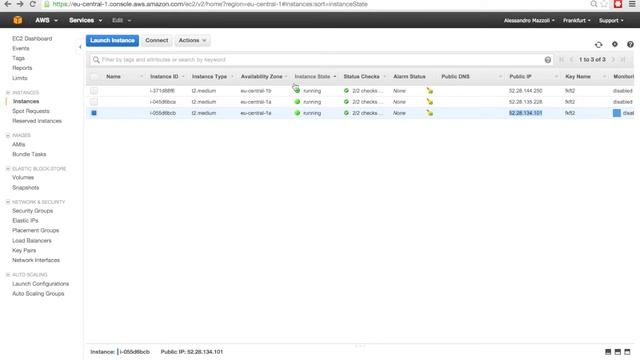The width and height of the screenshot is (640, 360).
Task: Click browser forward arrow
Action: (20, 4)
